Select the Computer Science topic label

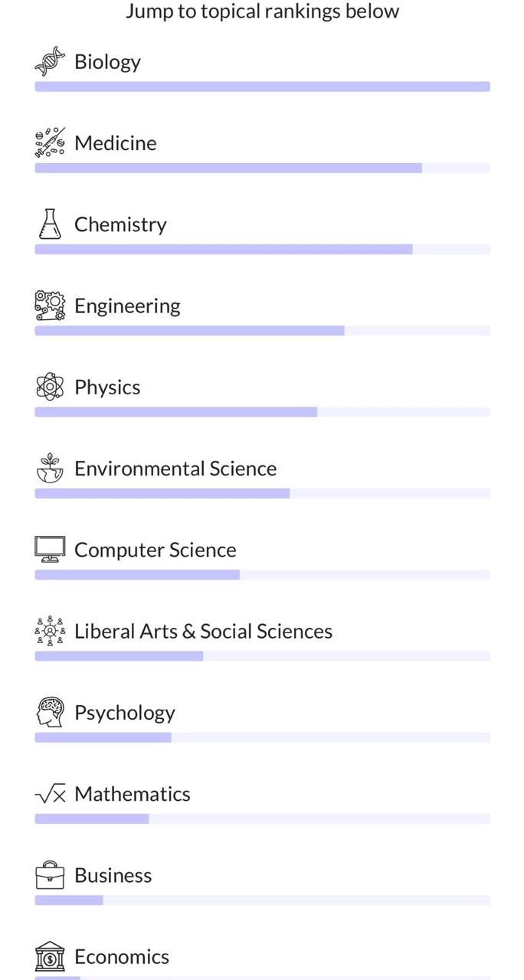point(156,550)
